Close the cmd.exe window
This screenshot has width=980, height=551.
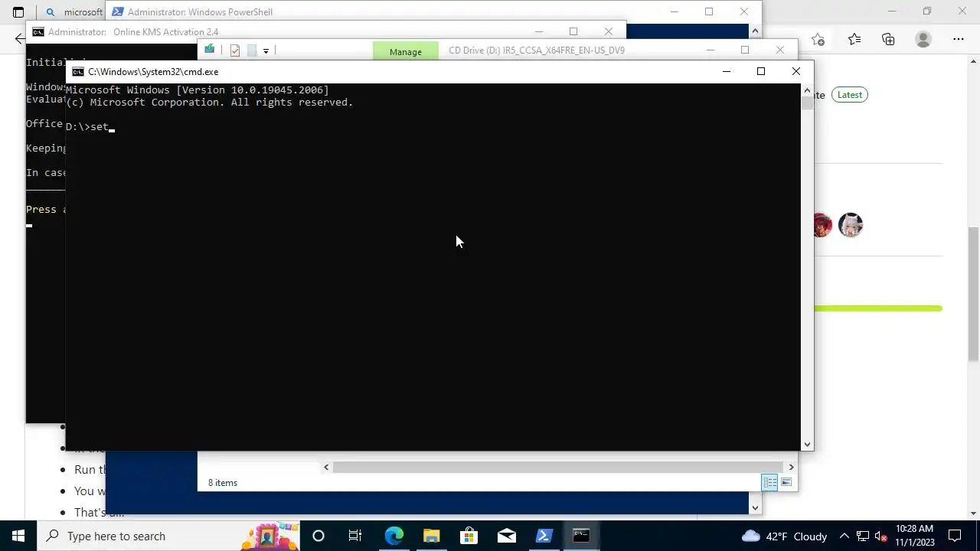796,71
